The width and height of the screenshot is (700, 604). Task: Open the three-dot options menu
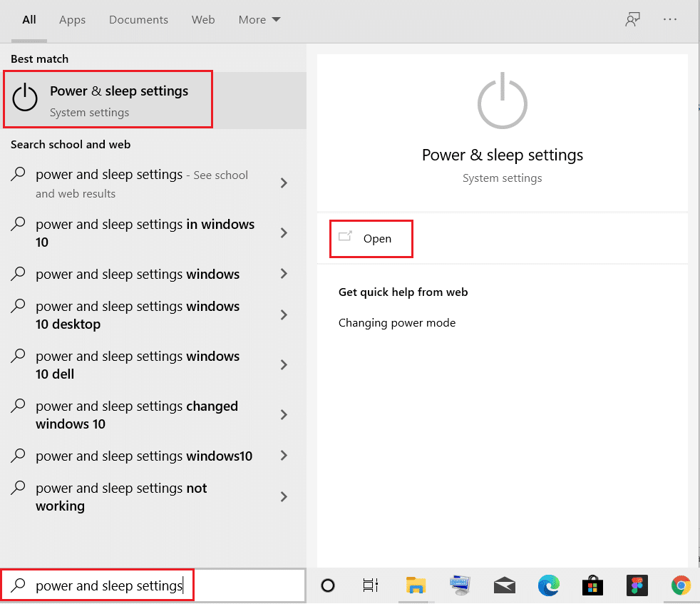point(670,20)
